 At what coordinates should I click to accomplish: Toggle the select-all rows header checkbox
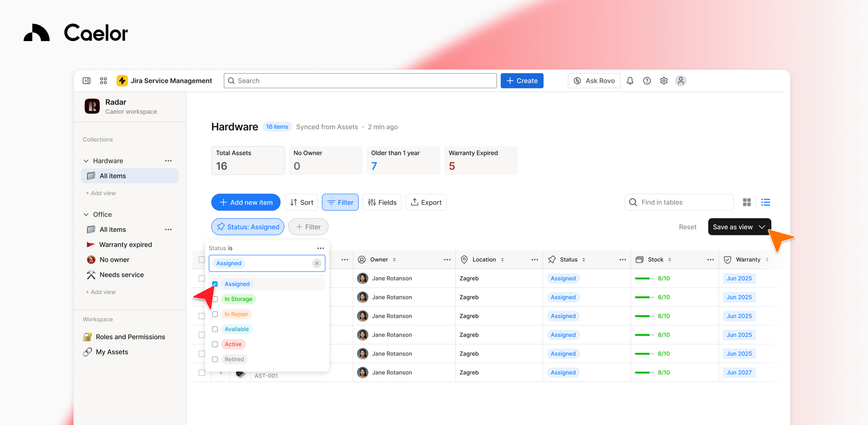201,260
